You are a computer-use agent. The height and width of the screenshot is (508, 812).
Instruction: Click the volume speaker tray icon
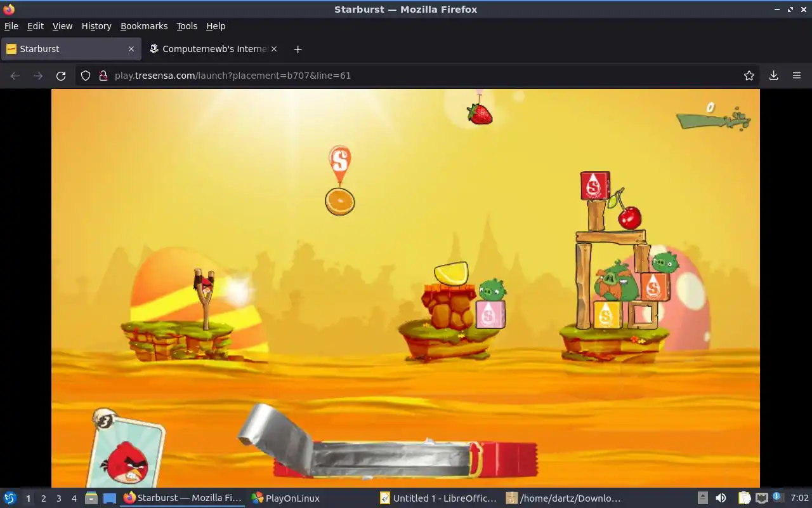pos(721,498)
